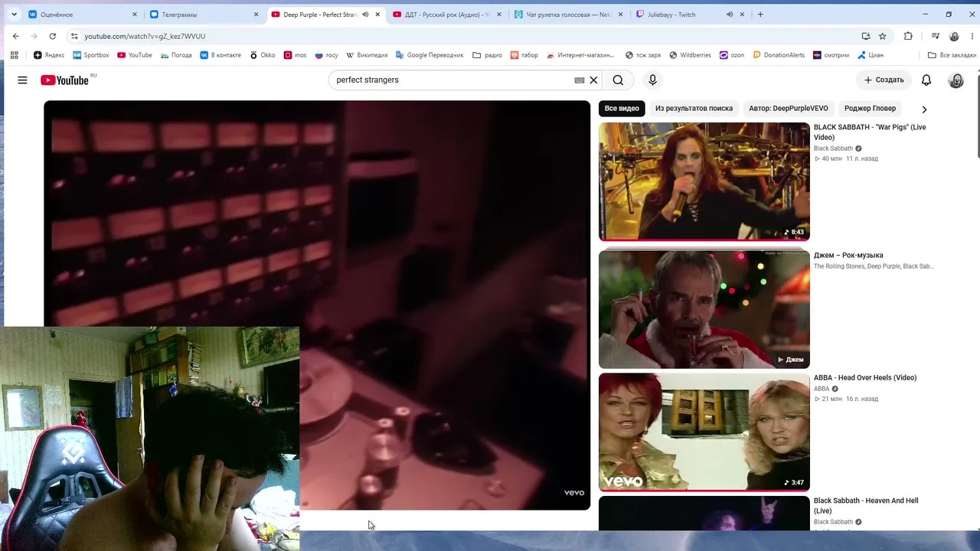Screen dimensions: 980x551
Task: Open ABBA Head Over Heels thumbnail
Action: point(704,432)
